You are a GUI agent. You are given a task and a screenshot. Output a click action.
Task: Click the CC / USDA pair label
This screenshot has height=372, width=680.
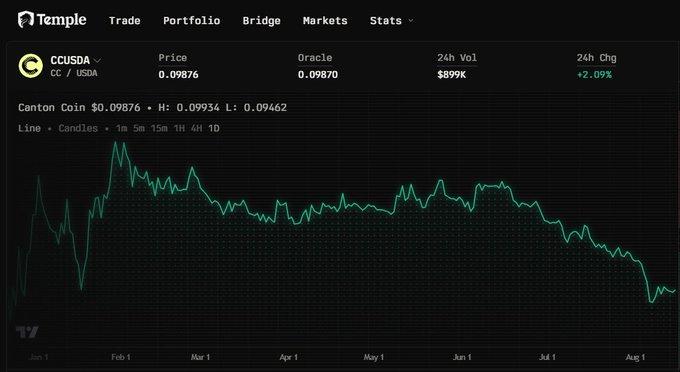pos(74,73)
